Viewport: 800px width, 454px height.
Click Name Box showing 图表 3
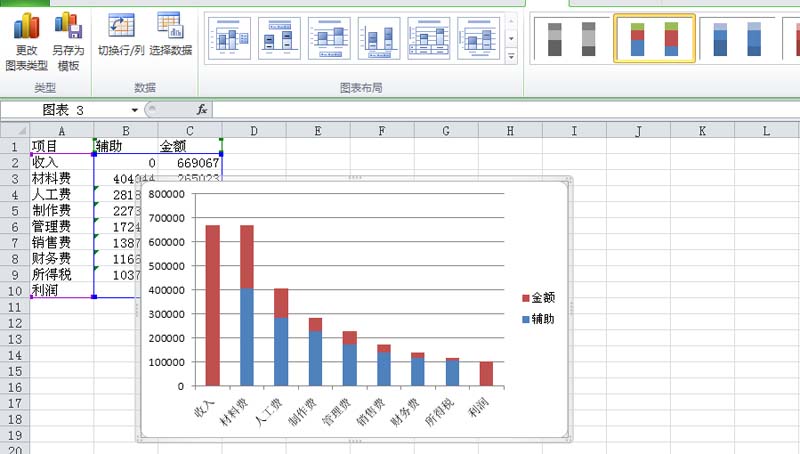64,110
